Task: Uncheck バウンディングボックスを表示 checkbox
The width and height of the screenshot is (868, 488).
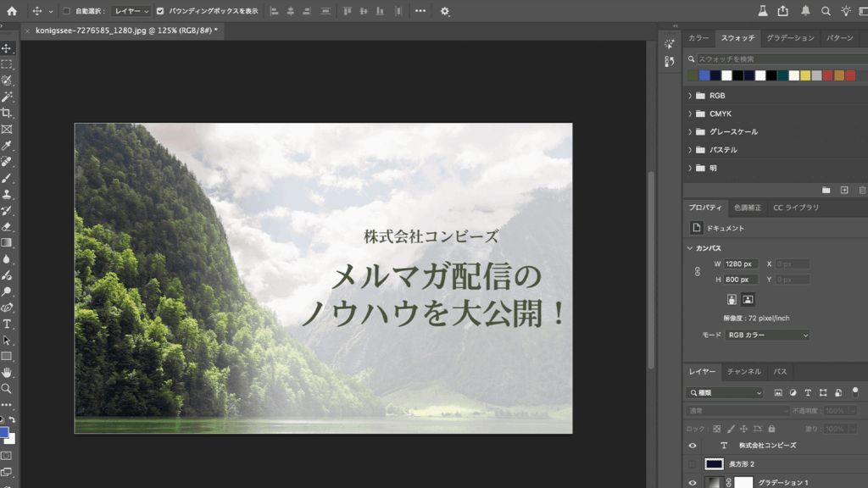Action: coord(160,11)
